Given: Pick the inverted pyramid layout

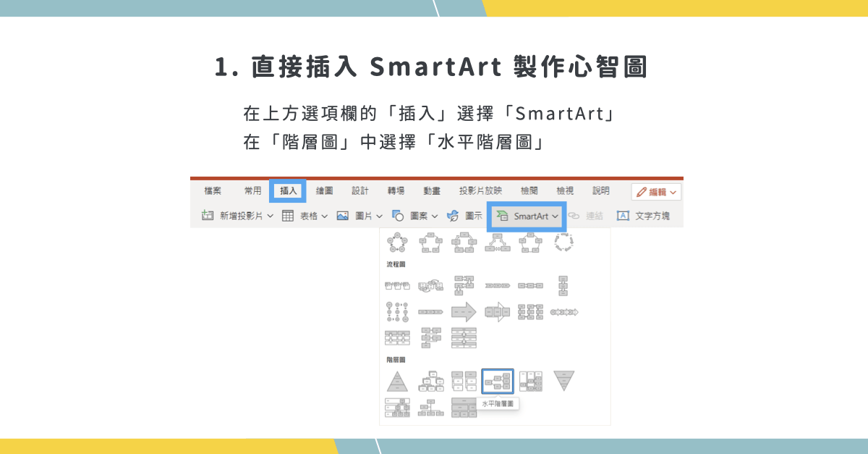Looking at the screenshot, I should [x=563, y=381].
